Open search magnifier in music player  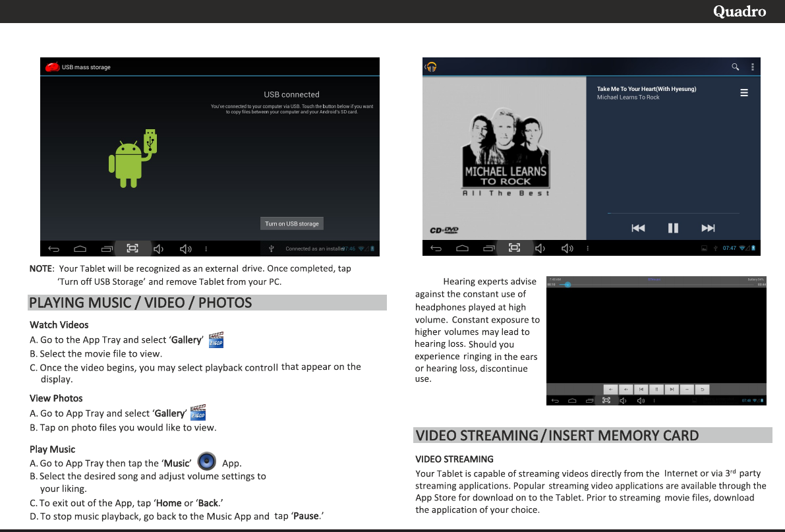[x=735, y=67]
